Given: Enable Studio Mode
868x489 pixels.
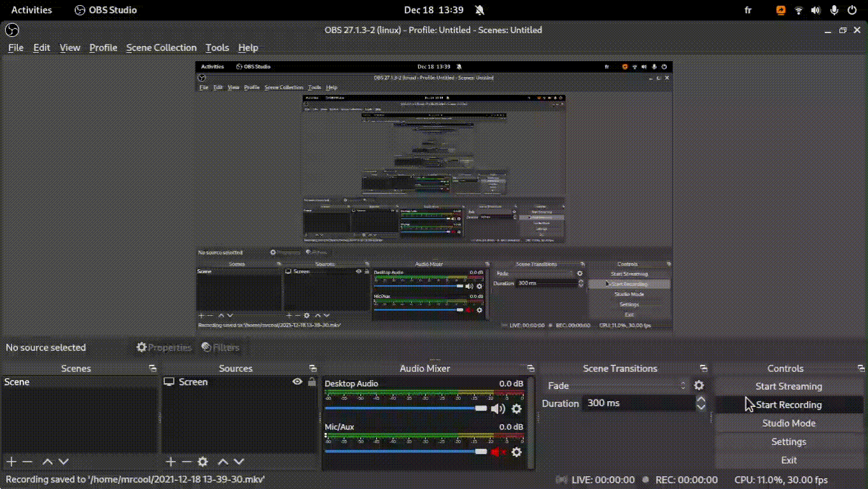Looking at the screenshot, I should [789, 423].
